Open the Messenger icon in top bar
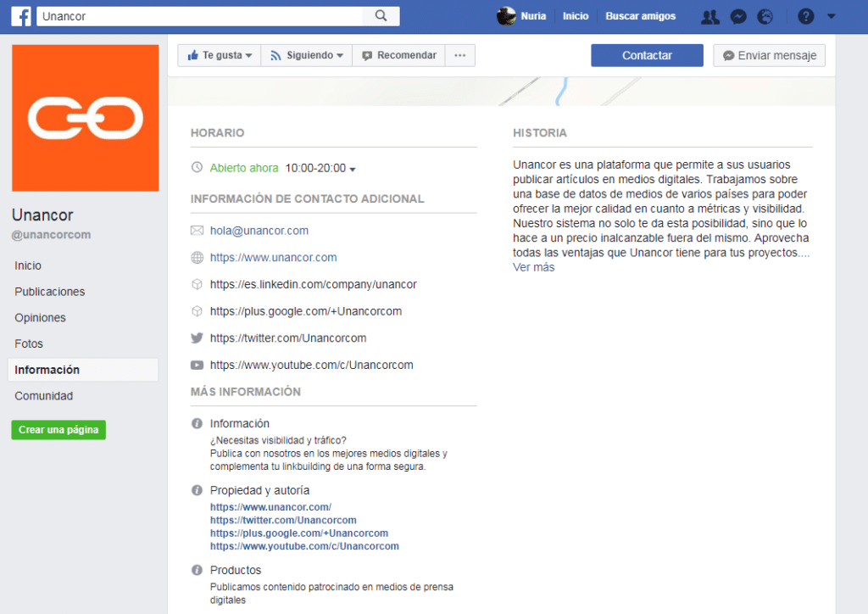The height and width of the screenshot is (614, 868). point(738,17)
